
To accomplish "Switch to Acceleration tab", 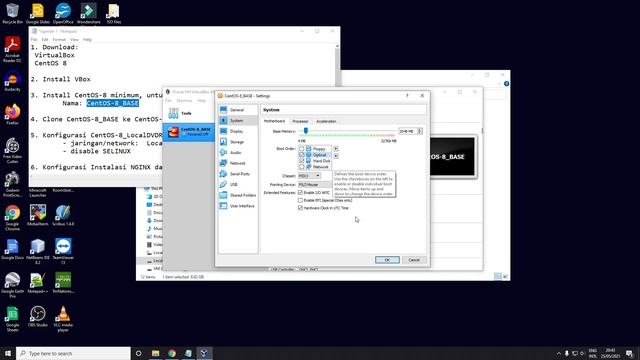I will pyautogui.click(x=326, y=121).
